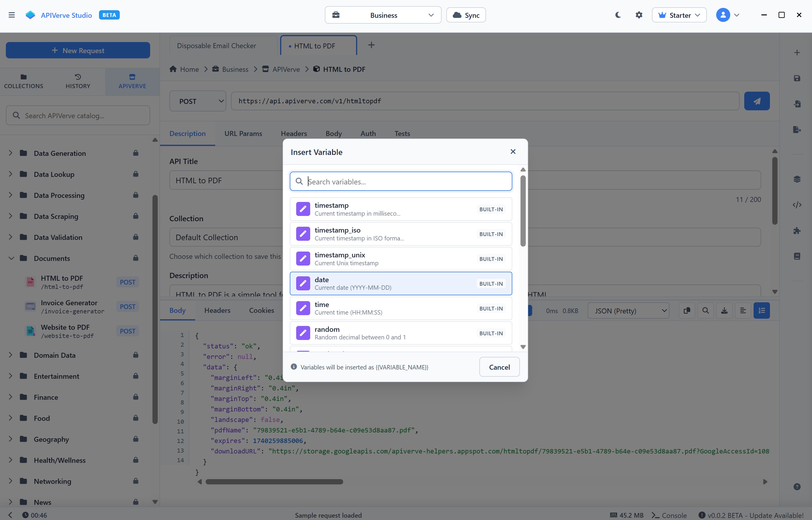Select the date built-in variable
The width and height of the screenshot is (812, 520).
tap(400, 283)
